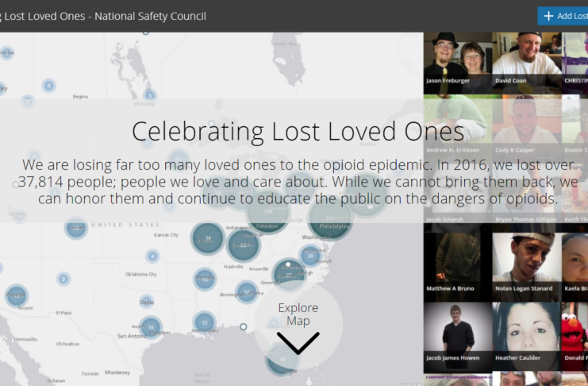588x386 pixels.
Task: Open Jacob James Howen's photo tile
Action: tap(458, 337)
